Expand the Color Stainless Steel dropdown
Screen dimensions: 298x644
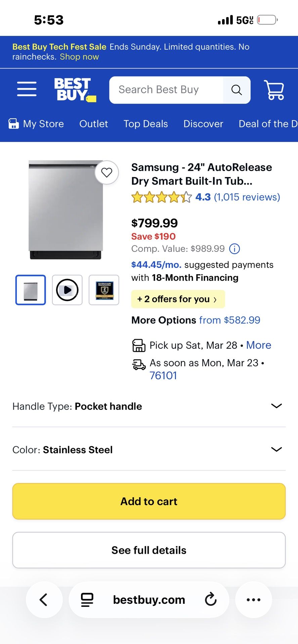pos(276,449)
